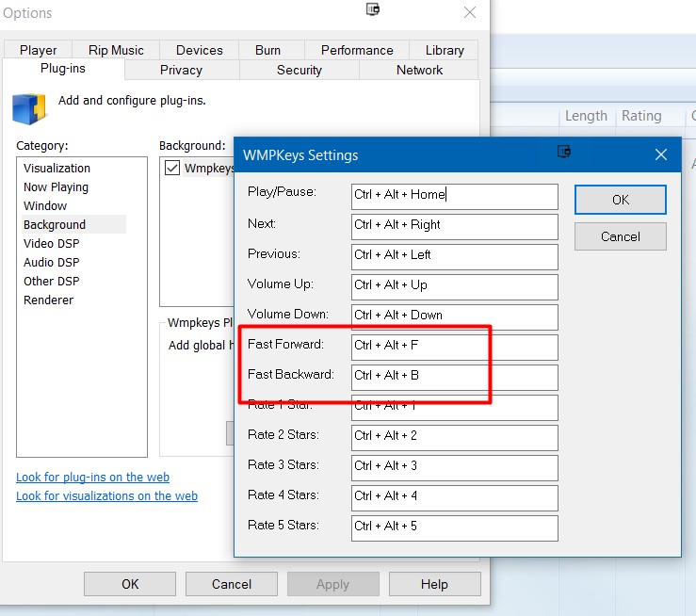The width and height of the screenshot is (696, 616).
Task: Close the Options dialog window
Action: (x=470, y=12)
